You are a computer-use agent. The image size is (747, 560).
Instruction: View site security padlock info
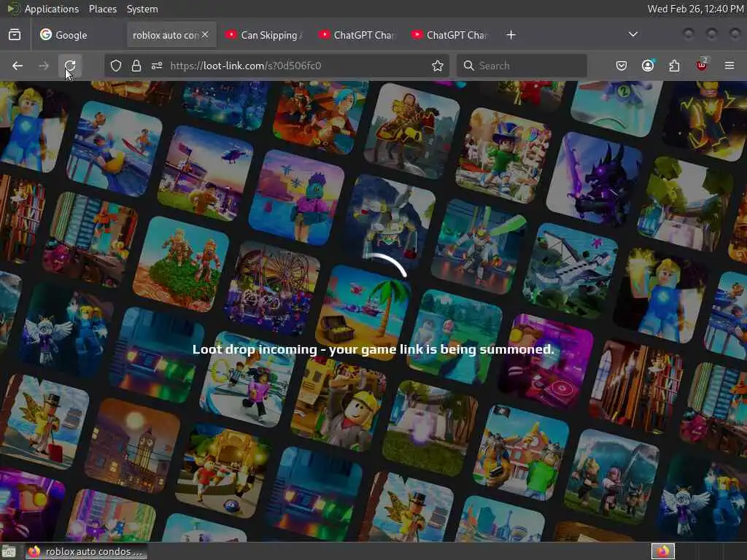click(136, 66)
